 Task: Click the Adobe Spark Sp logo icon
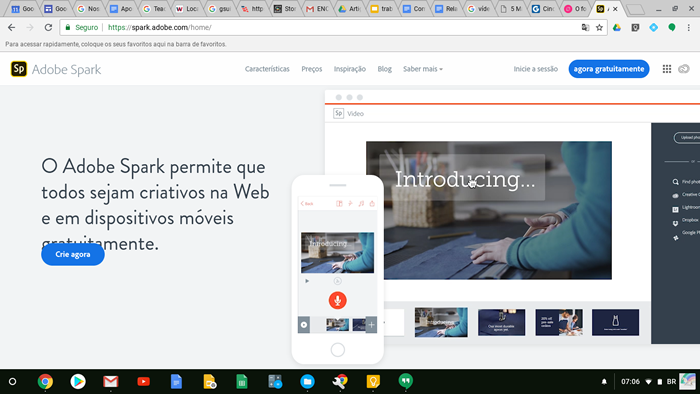pyautogui.click(x=19, y=69)
